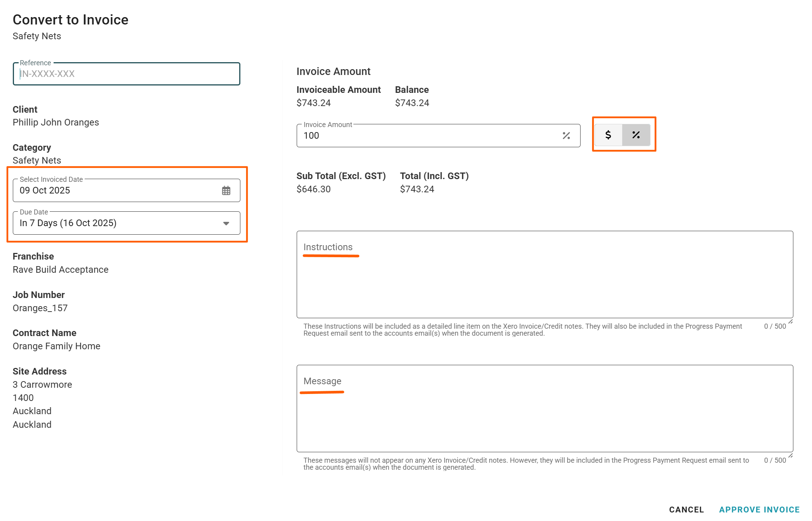Viewport: 812px width, 521px height.
Task: Click the Total (Incl. GST) amount
Action: click(x=417, y=189)
